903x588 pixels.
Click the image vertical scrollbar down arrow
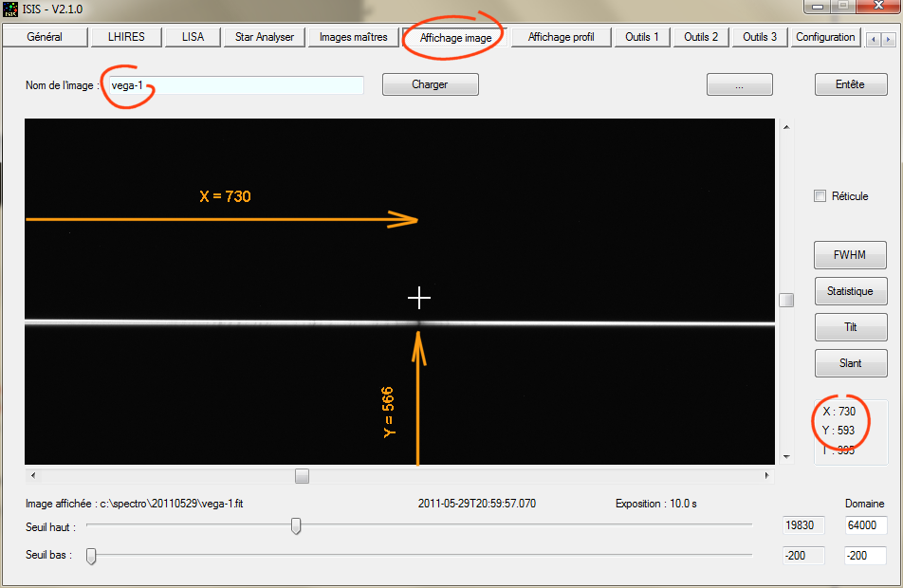coord(785,457)
